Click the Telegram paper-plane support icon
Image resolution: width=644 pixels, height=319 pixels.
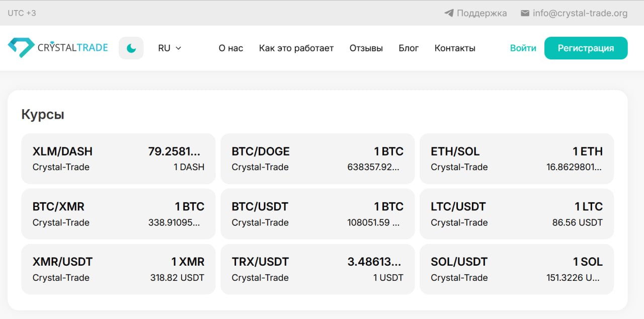pyautogui.click(x=449, y=13)
